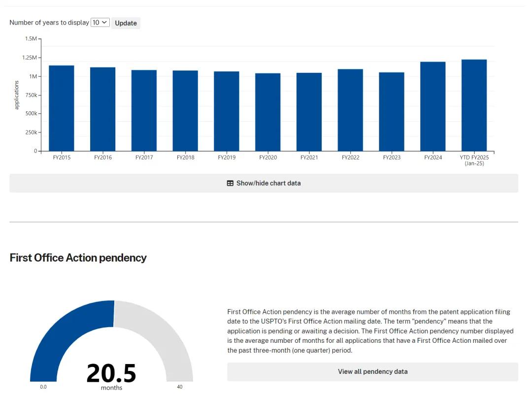This screenshot has width=532, height=399.
Task: Select the FY2021 bar in chart
Action: click(x=309, y=112)
